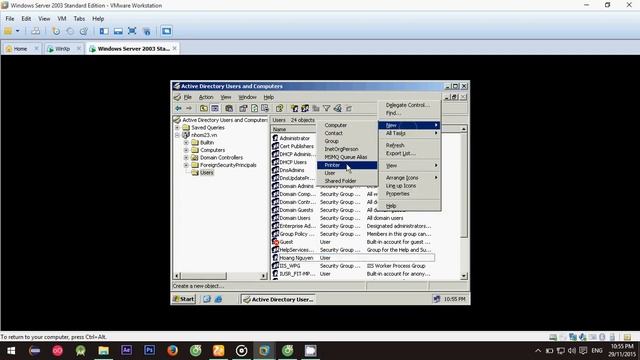Open the All Tasks submenu
640x360 pixels.
click(x=409, y=133)
